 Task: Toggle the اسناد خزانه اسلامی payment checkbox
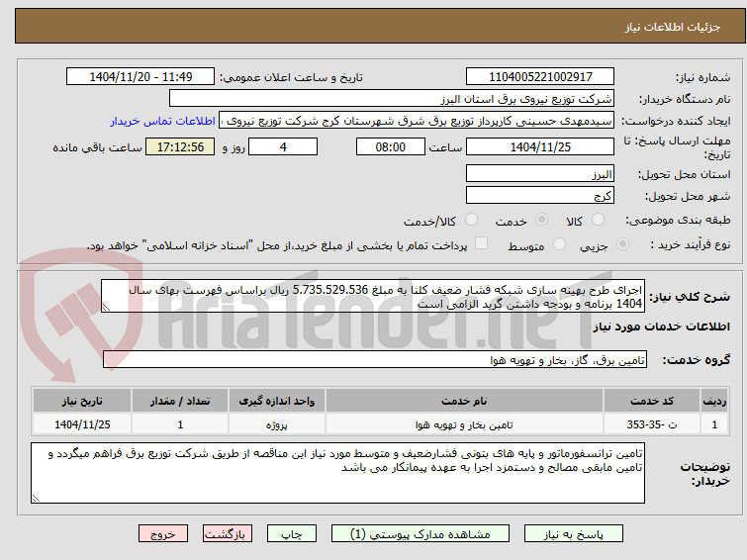481,243
